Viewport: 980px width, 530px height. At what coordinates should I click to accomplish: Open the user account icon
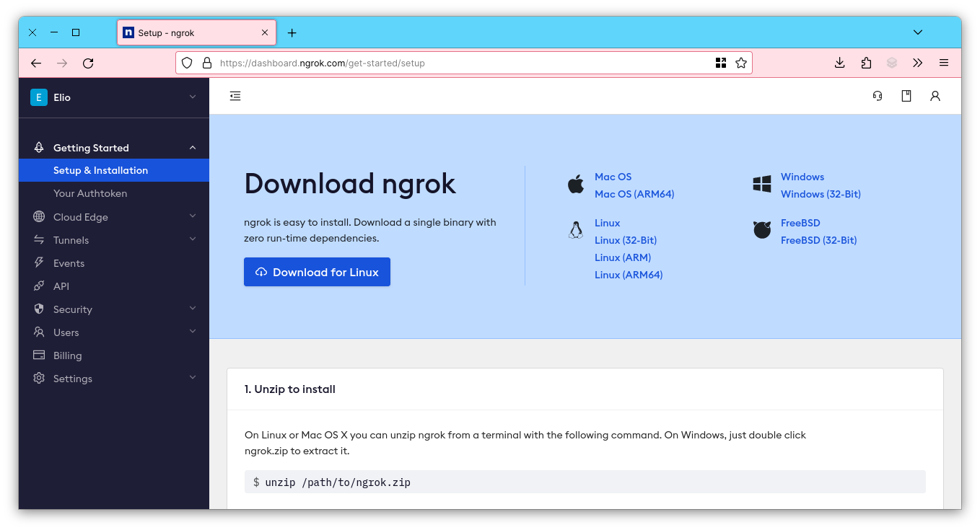coord(935,96)
